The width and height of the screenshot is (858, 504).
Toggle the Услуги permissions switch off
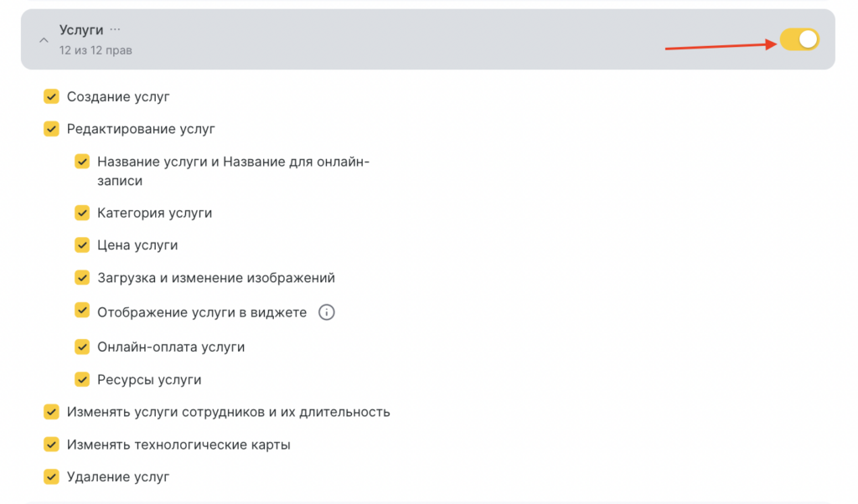[799, 39]
